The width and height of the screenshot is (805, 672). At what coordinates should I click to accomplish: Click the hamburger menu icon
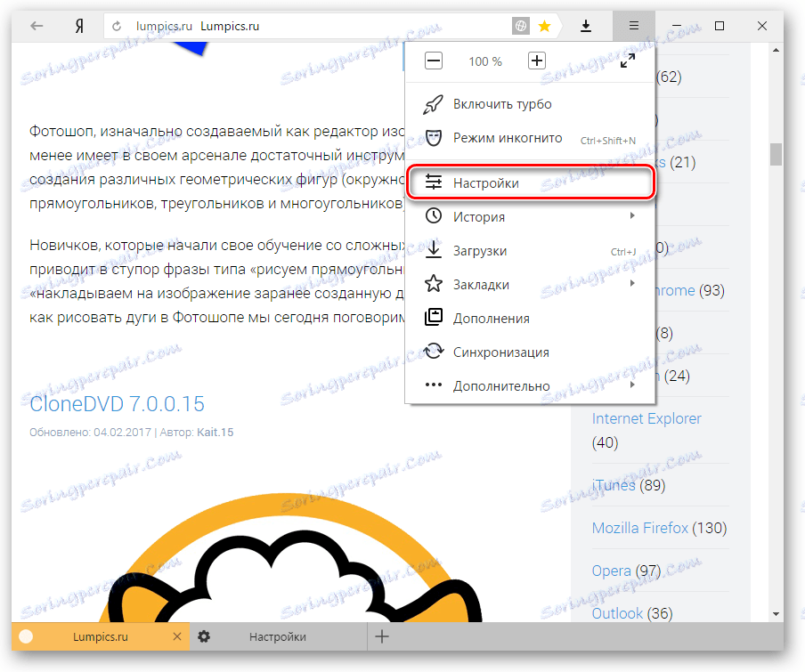(x=633, y=26)
